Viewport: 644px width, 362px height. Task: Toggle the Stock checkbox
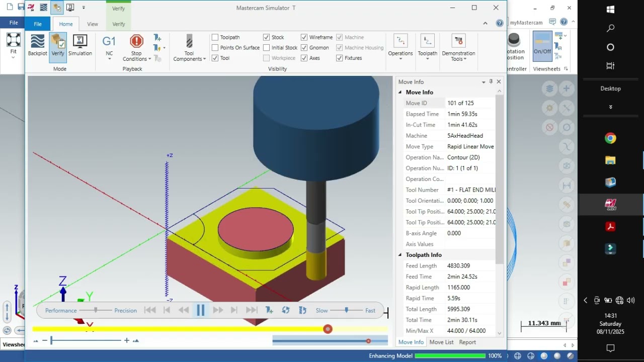tap(266, 37)
